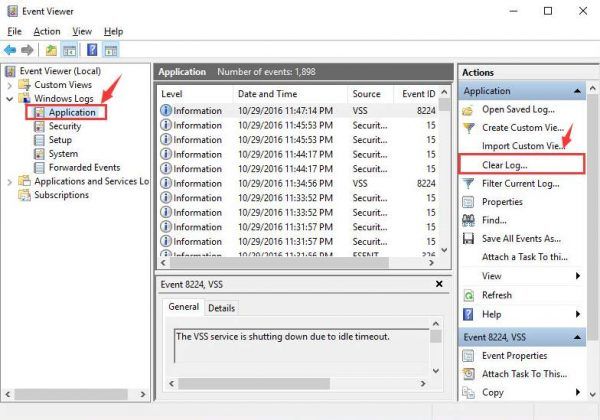Click the green Refresh icon in Actions

(x=468, y=295)
